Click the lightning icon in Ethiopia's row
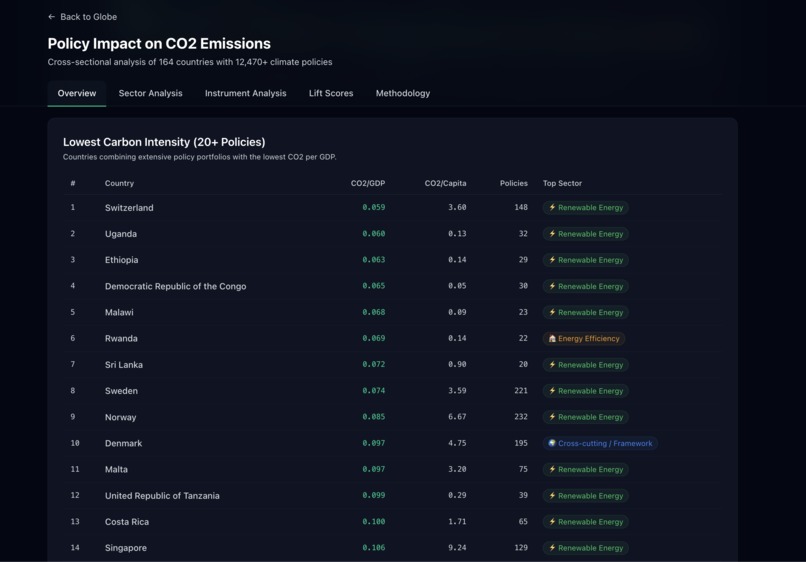 pyautogui.click(x=552, y=260)
